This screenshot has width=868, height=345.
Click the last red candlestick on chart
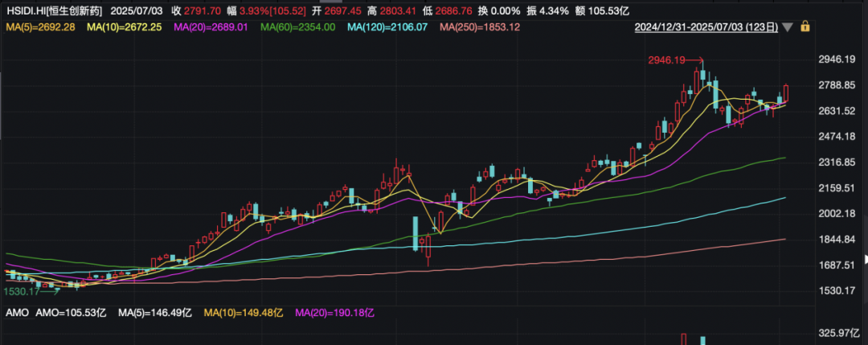786,93
